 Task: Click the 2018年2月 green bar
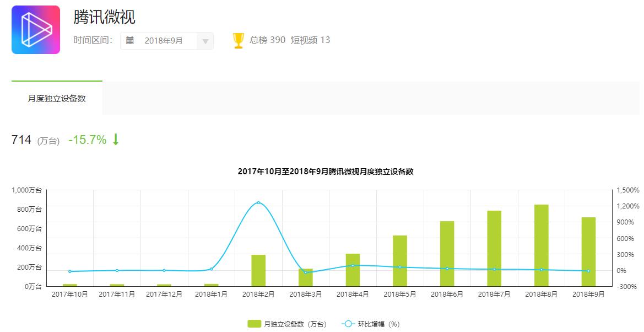[x=258, y=270]
